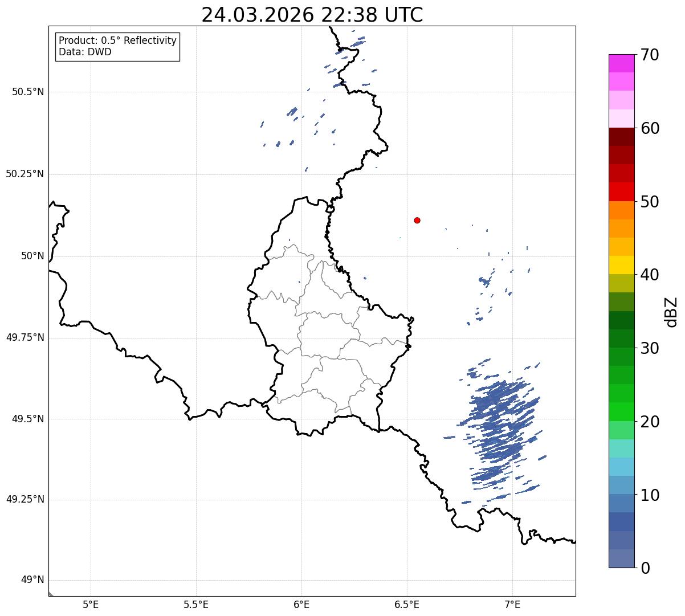Click the 49.75°N latitude label
Screen dimensions: 685x616
25,337
